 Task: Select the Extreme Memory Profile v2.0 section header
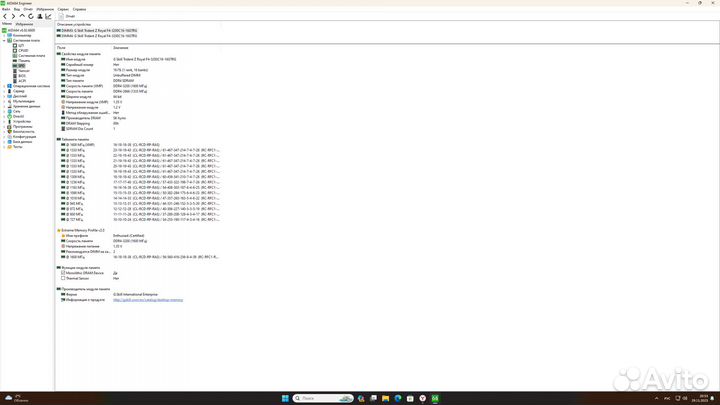coord(83,230)
